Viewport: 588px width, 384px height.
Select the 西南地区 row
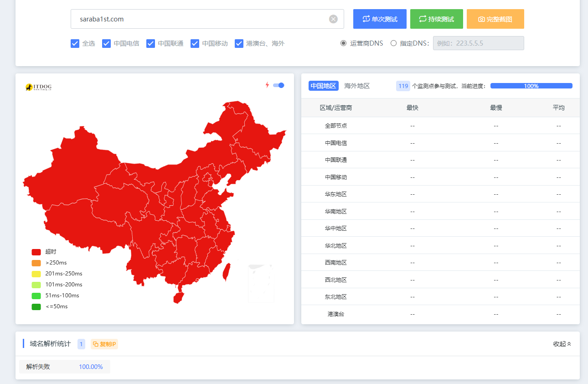440,263
